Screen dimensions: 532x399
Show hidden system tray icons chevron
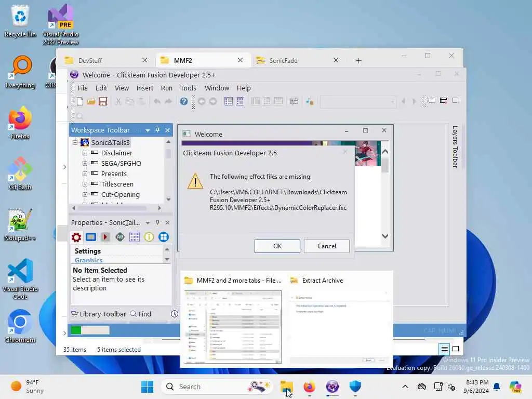click(x=405, y=387)
